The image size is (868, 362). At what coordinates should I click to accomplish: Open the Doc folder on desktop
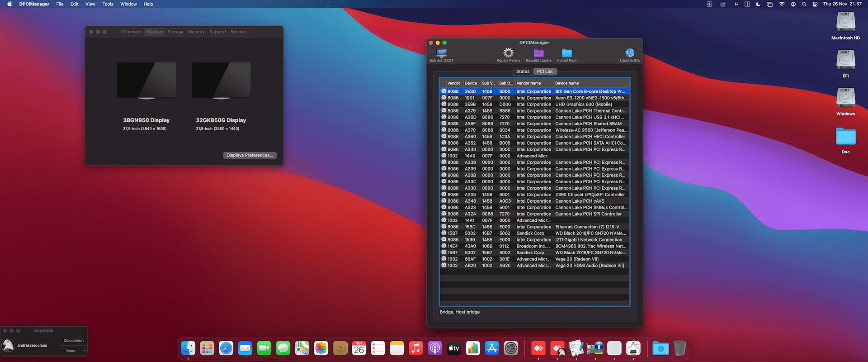click(845, 137)
